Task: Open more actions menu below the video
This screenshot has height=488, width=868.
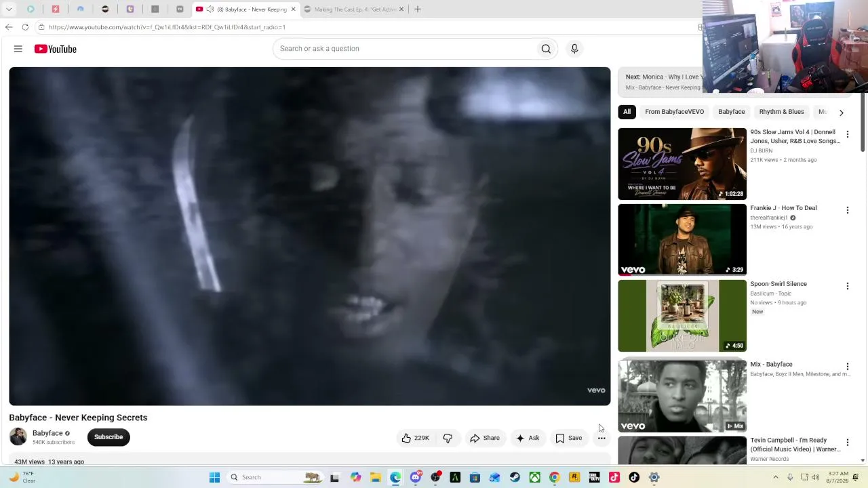Action: pyautogui.click(x=601, y=438)
